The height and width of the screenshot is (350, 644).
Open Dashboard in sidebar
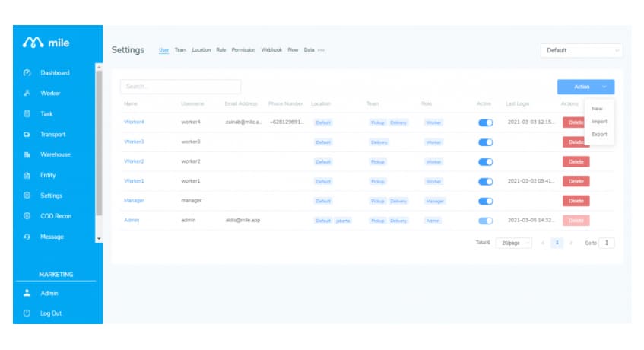tap(55, 73)
